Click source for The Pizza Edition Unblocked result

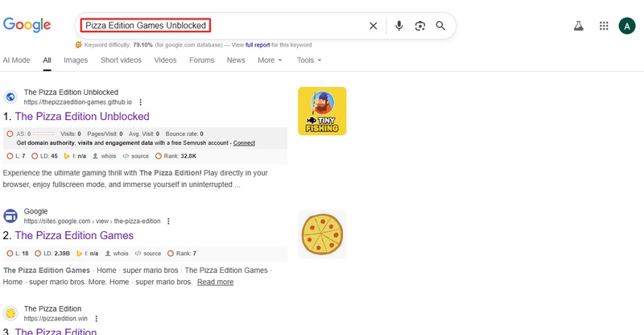click(x=136, y=156)
